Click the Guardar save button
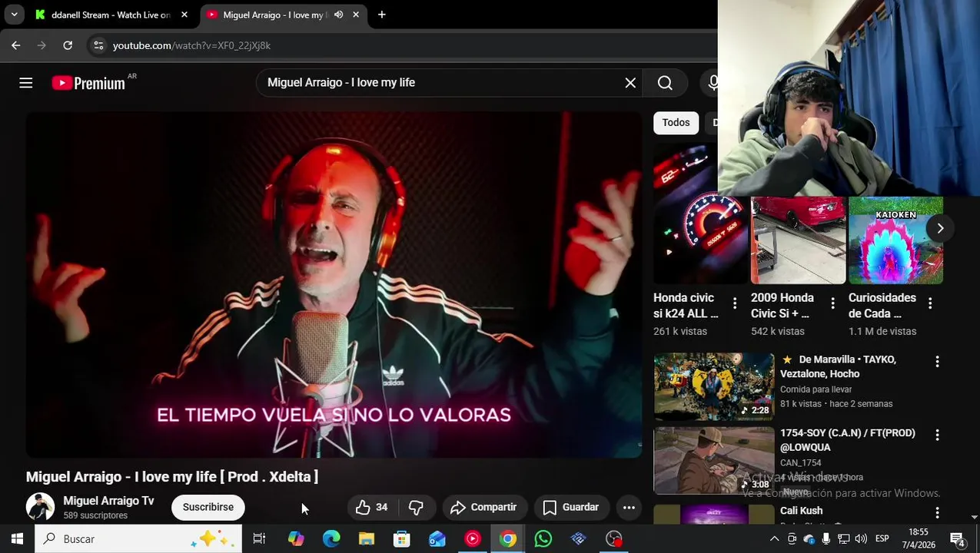The image size is (980, 553). click(571, 507)
